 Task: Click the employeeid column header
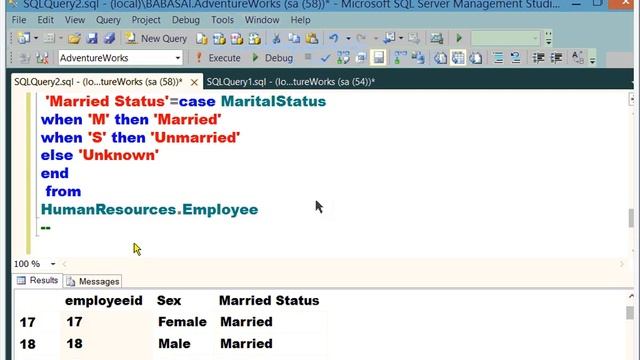(x=104, y=301)
